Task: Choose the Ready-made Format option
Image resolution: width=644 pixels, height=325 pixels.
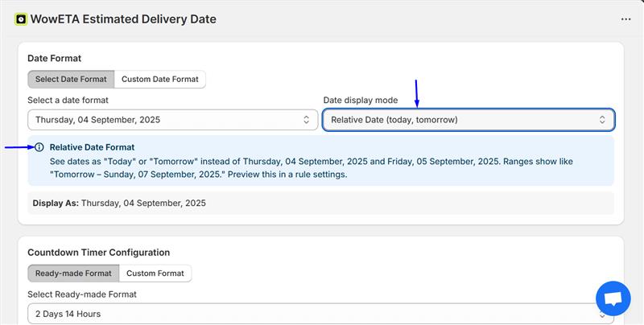Action: click(72, 274)
